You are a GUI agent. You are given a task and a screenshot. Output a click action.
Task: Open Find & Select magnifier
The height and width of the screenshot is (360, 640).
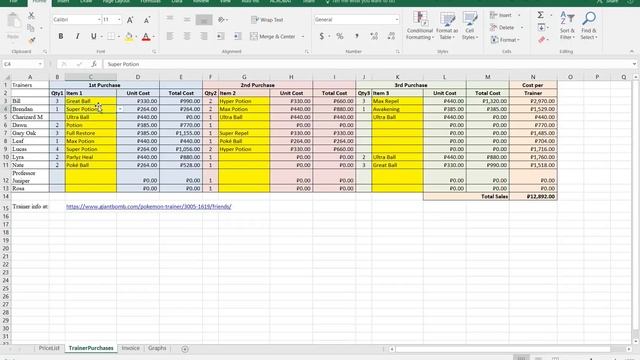tap(589, 25)
